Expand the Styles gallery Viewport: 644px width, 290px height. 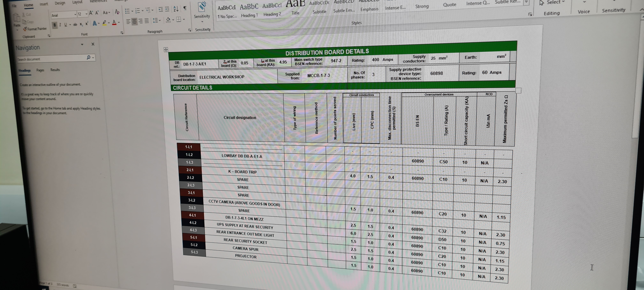click(x=526, y=3)
